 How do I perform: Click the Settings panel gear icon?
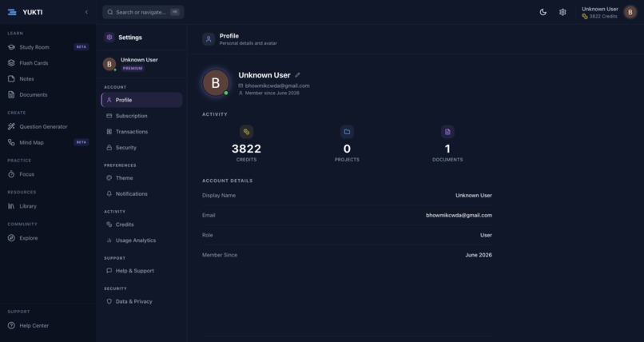(x=109, y=38)
